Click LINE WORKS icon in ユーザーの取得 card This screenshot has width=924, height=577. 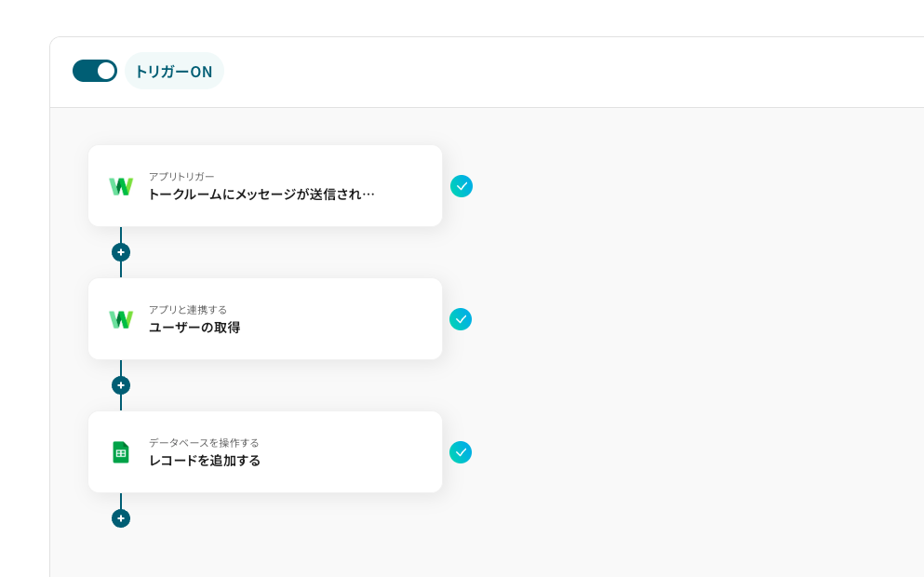click(x=121, y=319)
